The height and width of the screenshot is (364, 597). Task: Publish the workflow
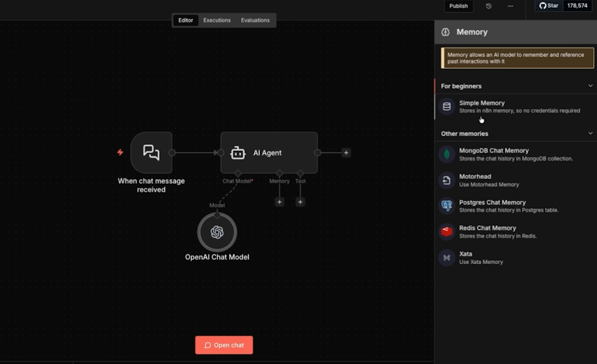[458, 6]
